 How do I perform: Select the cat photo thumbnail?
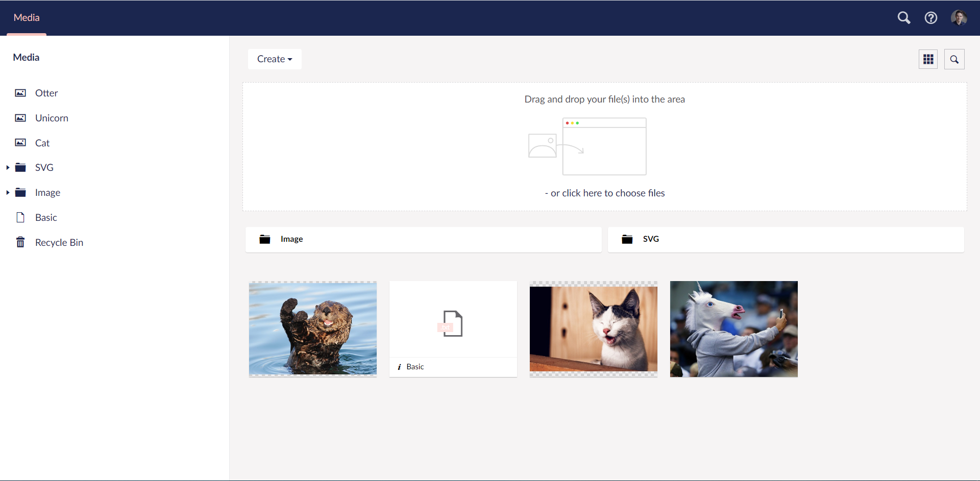coord(594,329)
